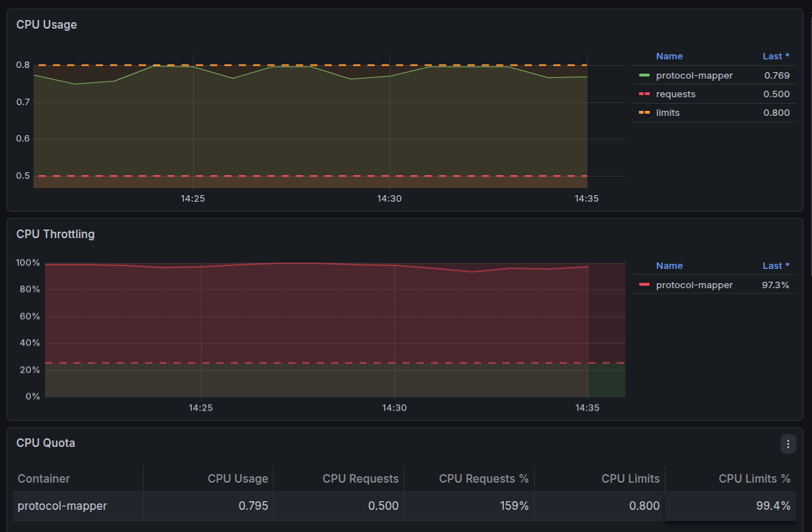Click the 0.769 last value in legend
Screen dimensions: 812x532
pyautogui.click(x=777, y=76)
